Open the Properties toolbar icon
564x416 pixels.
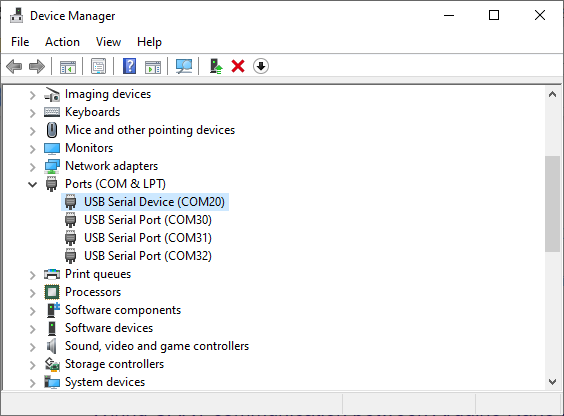[99, 67]
